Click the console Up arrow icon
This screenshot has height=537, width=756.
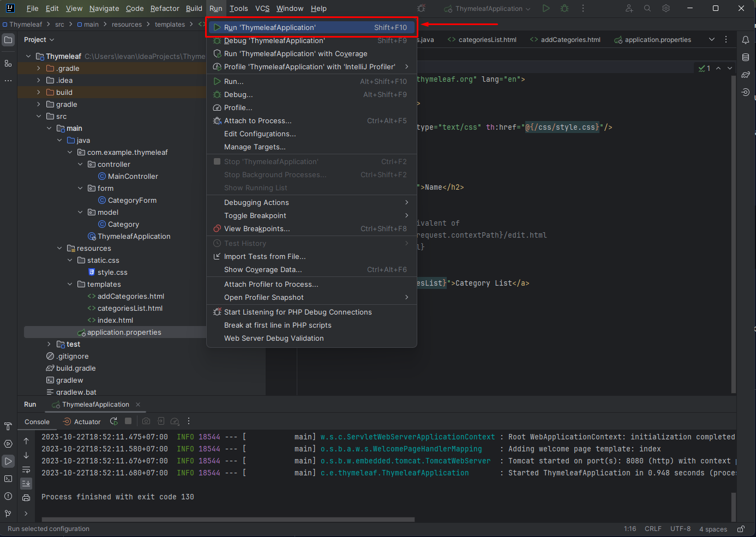26,441
